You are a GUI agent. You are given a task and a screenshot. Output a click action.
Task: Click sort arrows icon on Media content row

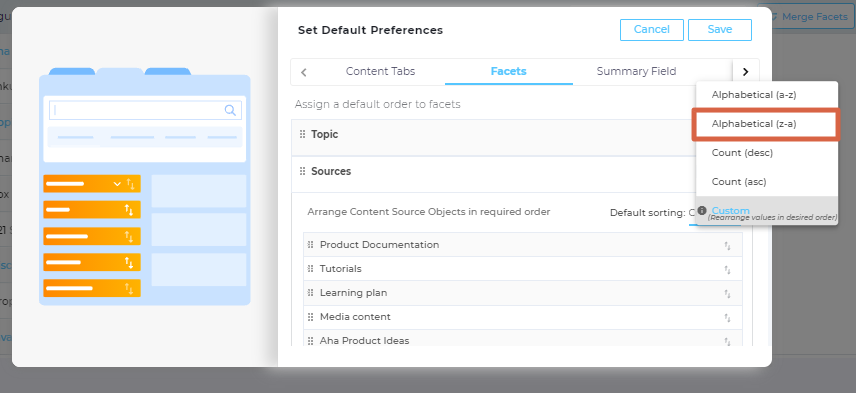[x=727, y=318]
